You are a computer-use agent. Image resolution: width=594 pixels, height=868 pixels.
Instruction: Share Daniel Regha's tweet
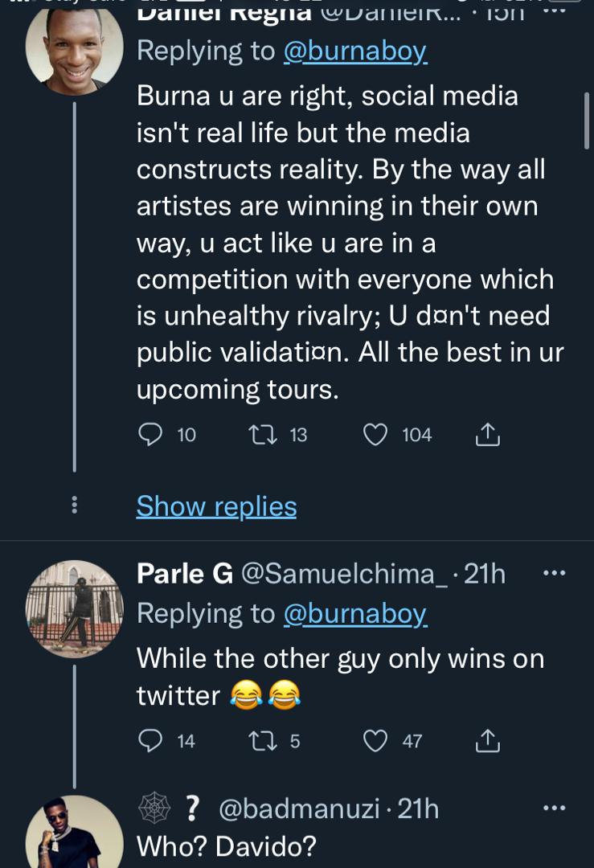click(x=486, y=434)
